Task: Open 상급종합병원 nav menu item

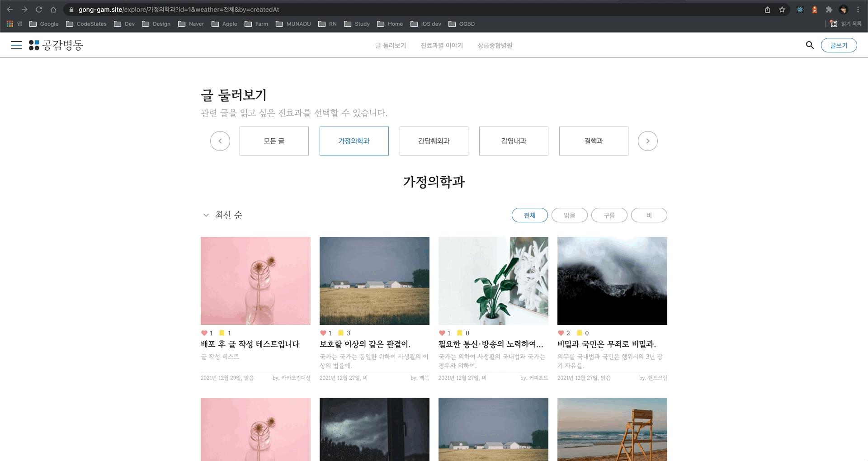Action: click(495, 45)
